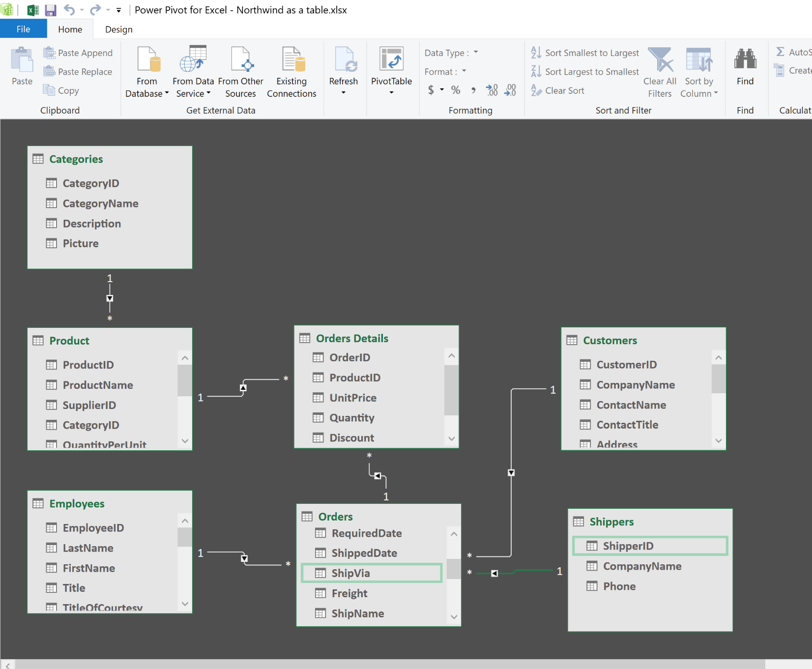Apply percent format
The height and width of the screenshot is (669, 812).
456,90
